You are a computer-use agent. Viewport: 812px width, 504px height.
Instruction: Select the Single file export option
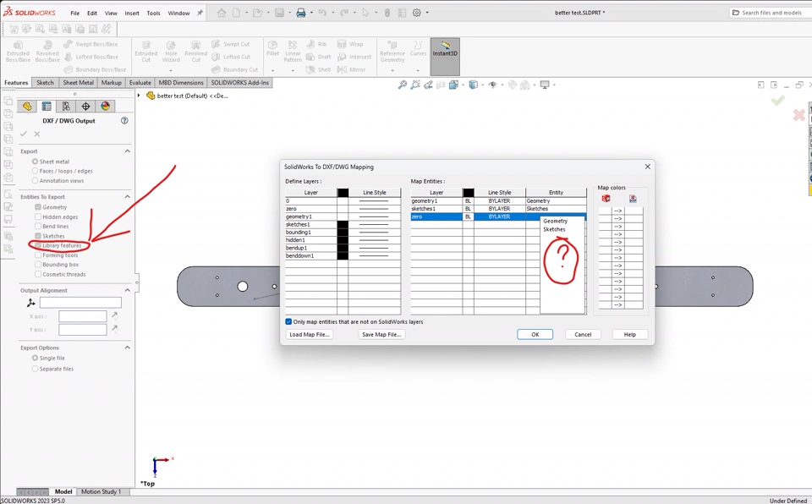[35, 358]
